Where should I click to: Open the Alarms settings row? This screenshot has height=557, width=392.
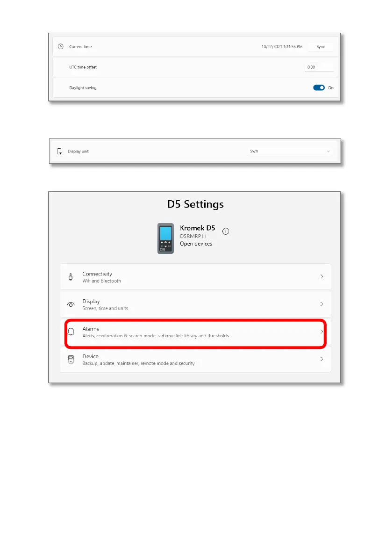pos(195,332)
